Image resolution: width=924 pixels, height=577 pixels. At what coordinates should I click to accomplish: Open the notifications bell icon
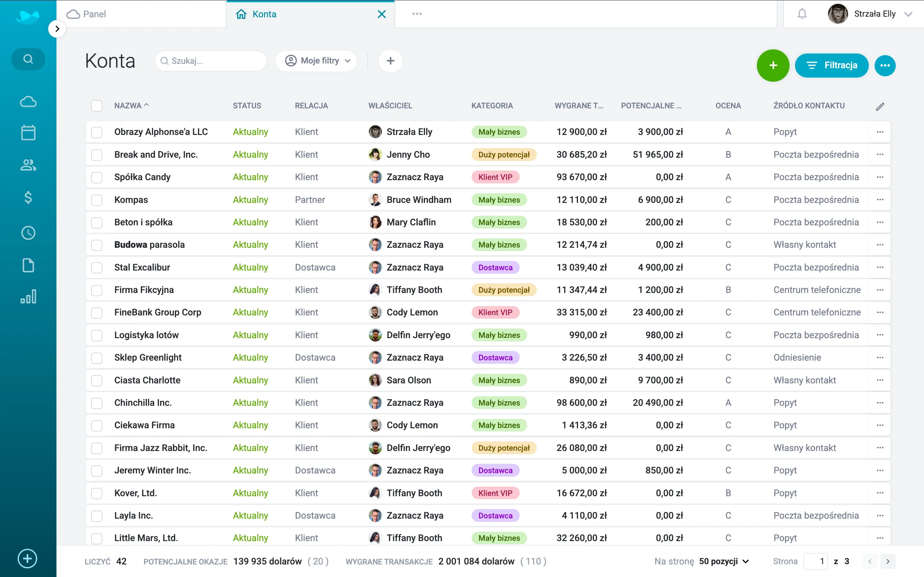[802, 14]
